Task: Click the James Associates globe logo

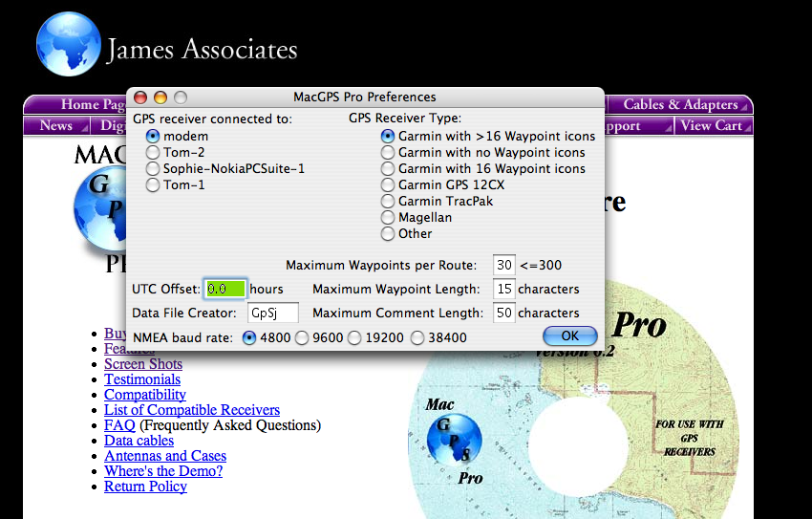Action: pos(69,44)
